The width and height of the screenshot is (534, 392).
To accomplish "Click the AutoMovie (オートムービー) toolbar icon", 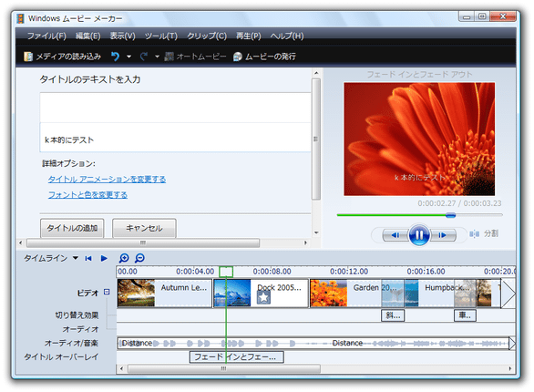I will pos(169,57).
